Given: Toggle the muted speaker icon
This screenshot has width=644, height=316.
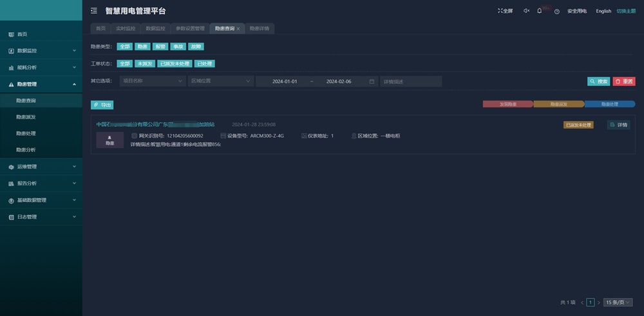Looking at the screenshot, I should pyautogui.click(x=526, y=11).
